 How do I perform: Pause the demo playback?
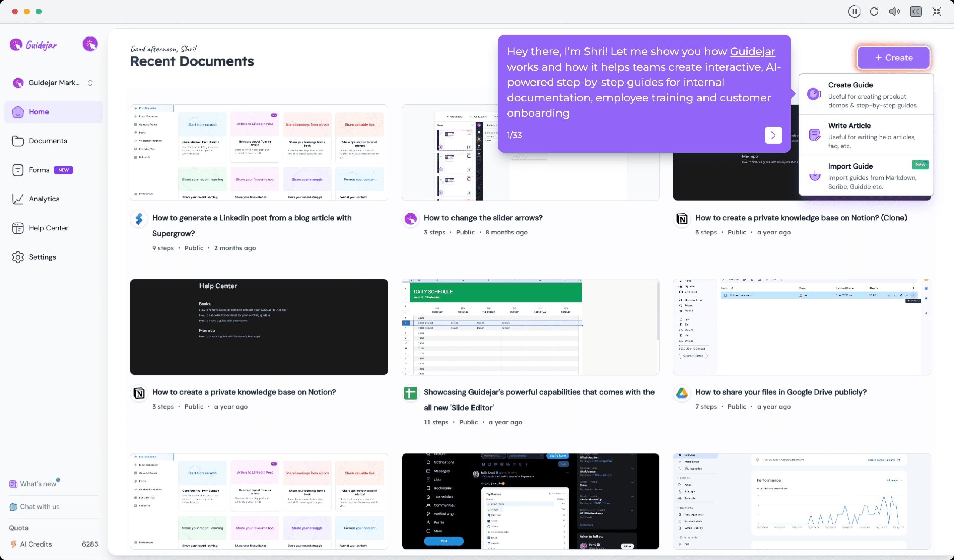pos(854,11)
